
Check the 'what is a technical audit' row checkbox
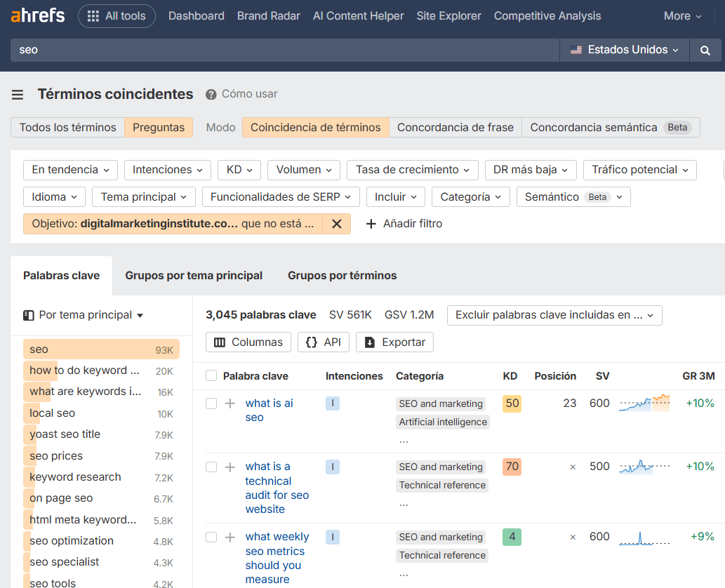(211, 467)
